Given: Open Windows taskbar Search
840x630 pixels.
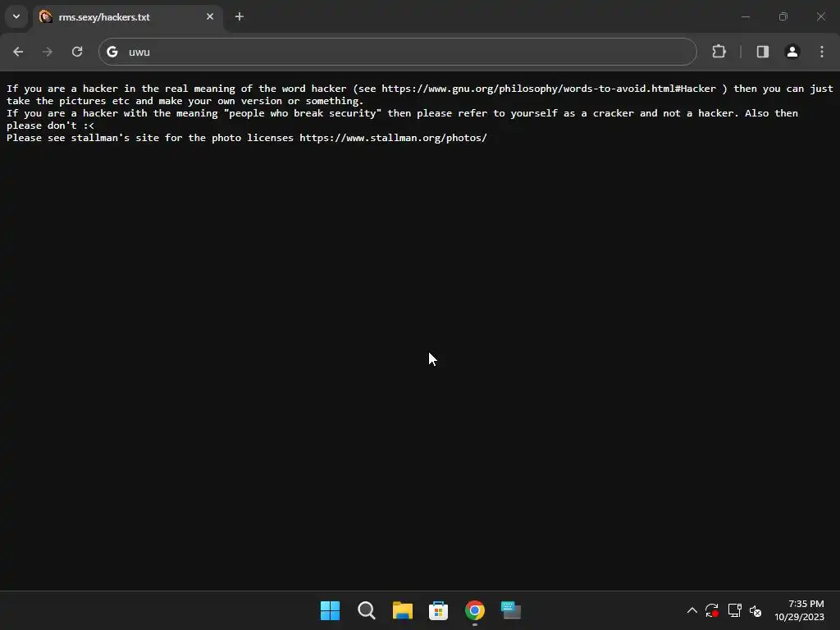Looking at the screenshot, I should (367, 610).
